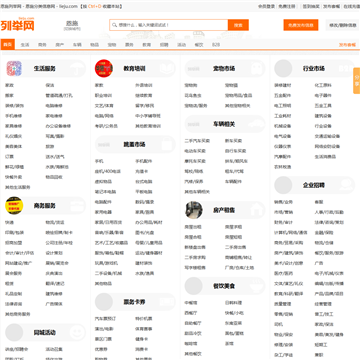The width and height of the screenshot is (360, 360).
Task: Open the 票务 navigation tab
Action: tap(129, 45)
